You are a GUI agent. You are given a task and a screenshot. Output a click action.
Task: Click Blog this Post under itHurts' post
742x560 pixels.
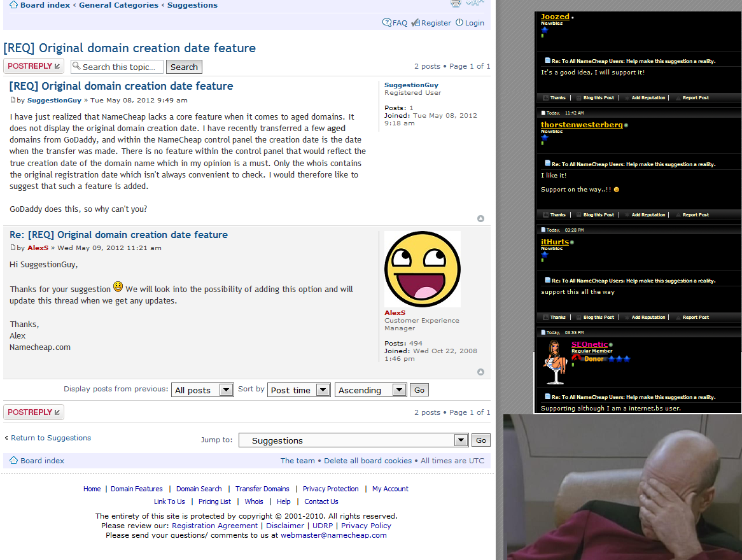click(599, 317)
